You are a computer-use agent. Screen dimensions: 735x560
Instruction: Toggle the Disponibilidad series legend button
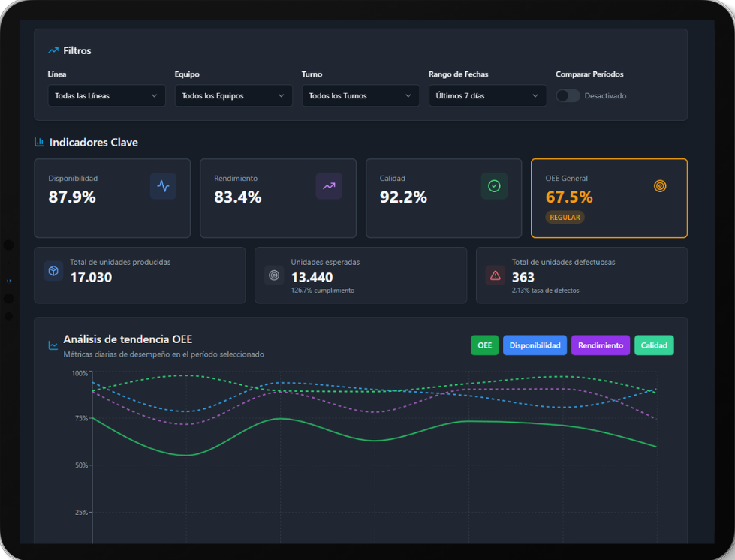pos(535,345)
